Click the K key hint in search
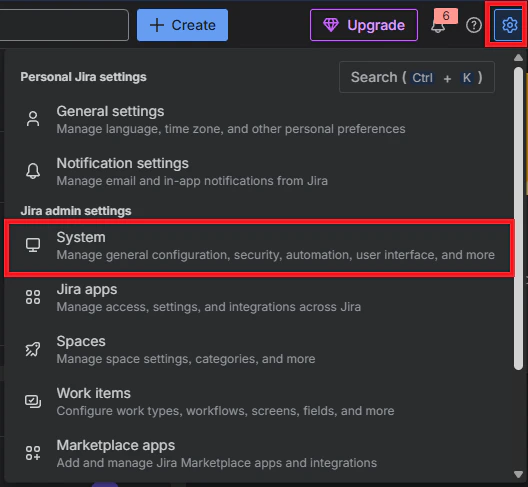Screen dimensions: 528x487 pyautogui.click(x=467, y=78)
